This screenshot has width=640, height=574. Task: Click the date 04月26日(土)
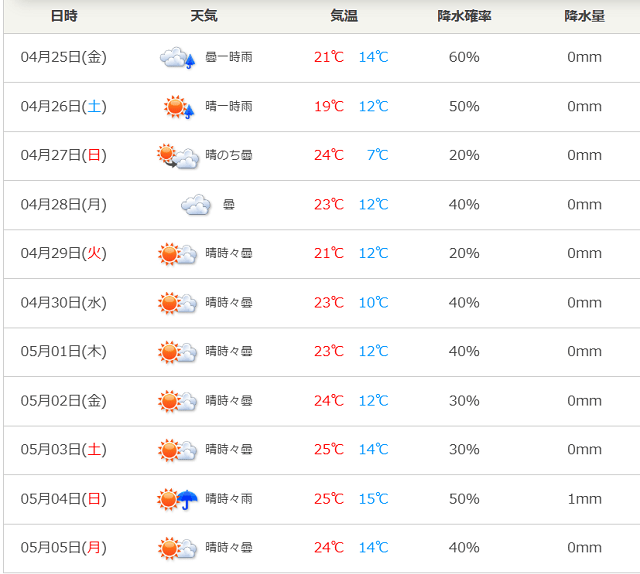click(64, 107)
